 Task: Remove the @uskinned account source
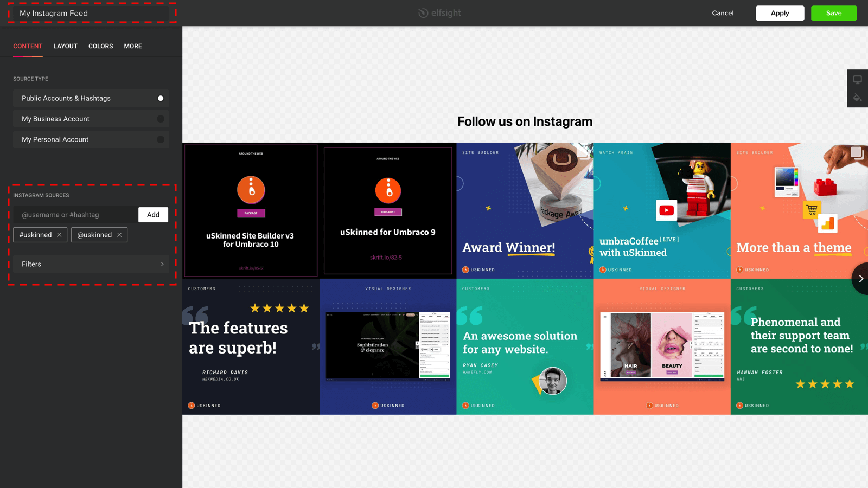point(119,235)
